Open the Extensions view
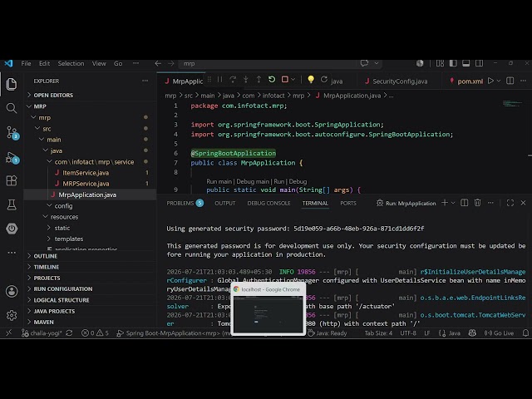 click(x=12, y=181)
